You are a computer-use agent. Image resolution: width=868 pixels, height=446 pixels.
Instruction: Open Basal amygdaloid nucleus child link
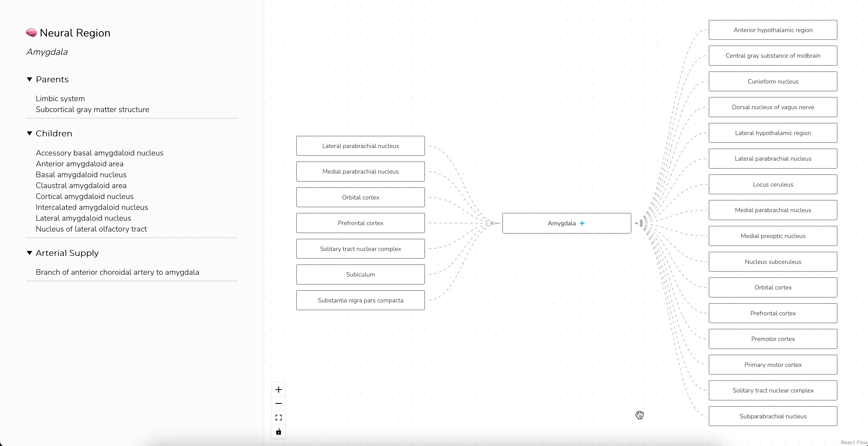click(81, 175)
